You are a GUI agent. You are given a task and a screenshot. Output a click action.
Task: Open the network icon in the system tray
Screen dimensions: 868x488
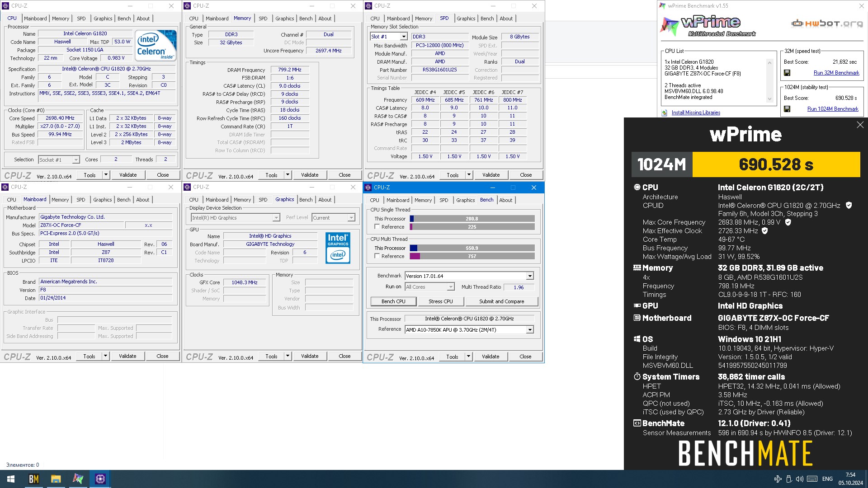pyautogui.click(x=778, y=479)
